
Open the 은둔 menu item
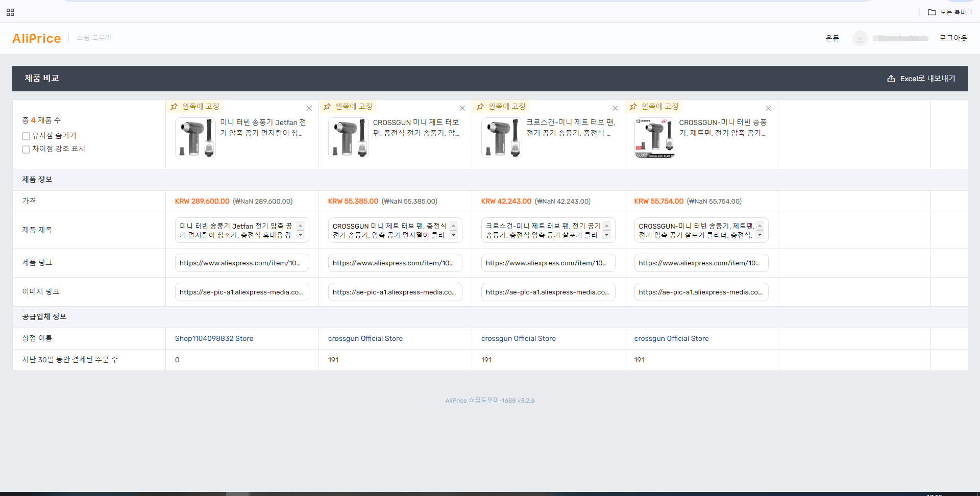[832, 38]
